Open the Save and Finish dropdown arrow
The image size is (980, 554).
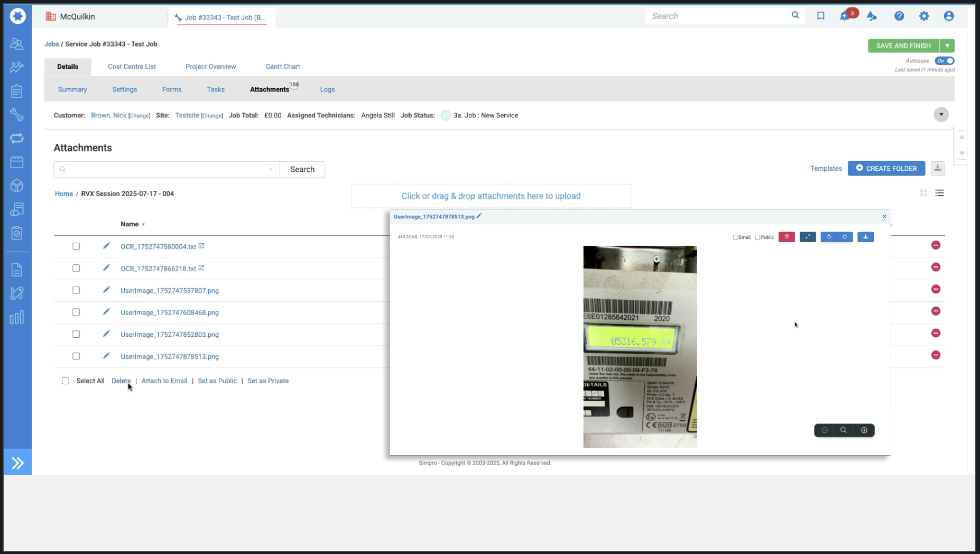947,46
